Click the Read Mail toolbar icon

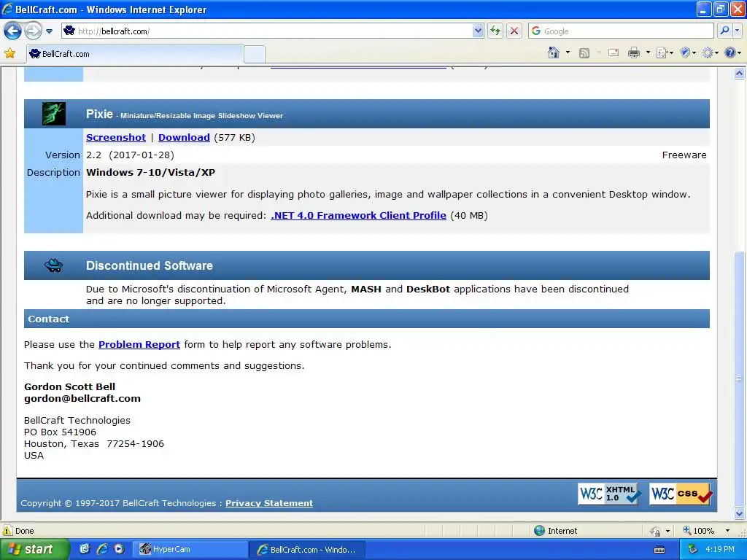tap(614, 52)
